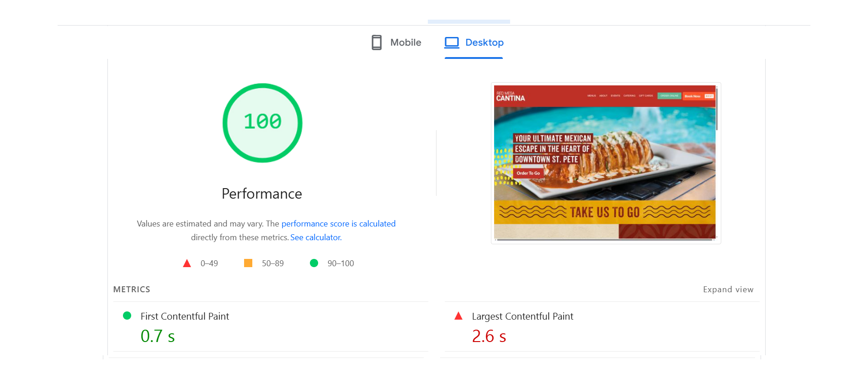Click green status dot beside First Contentful Paint

tap(127, 316)
